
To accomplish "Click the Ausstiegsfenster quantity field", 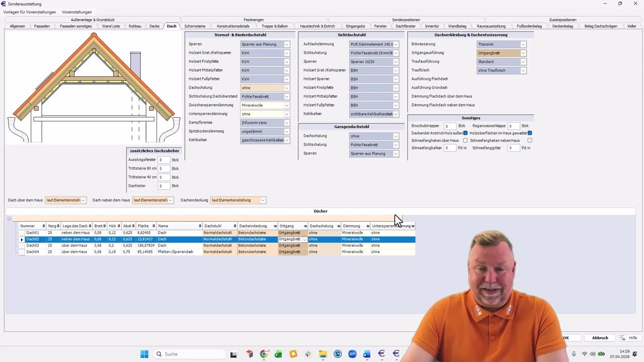I will pos(164,160).
